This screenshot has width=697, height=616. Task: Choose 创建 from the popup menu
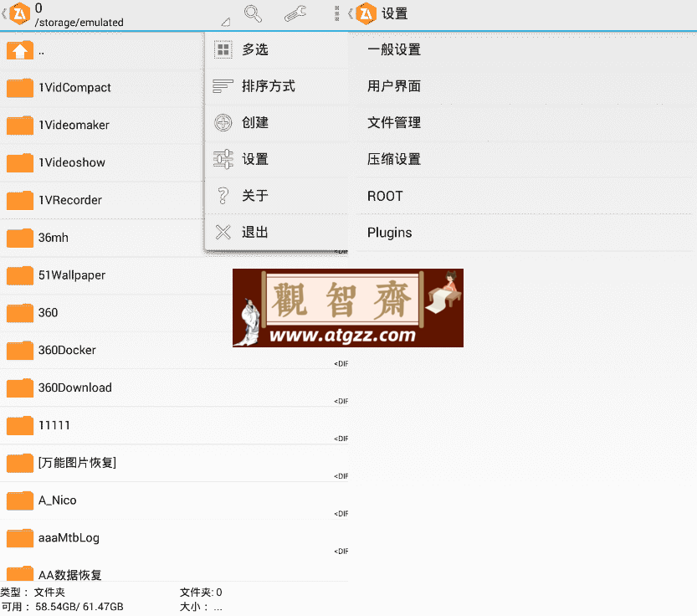point(276,122)
